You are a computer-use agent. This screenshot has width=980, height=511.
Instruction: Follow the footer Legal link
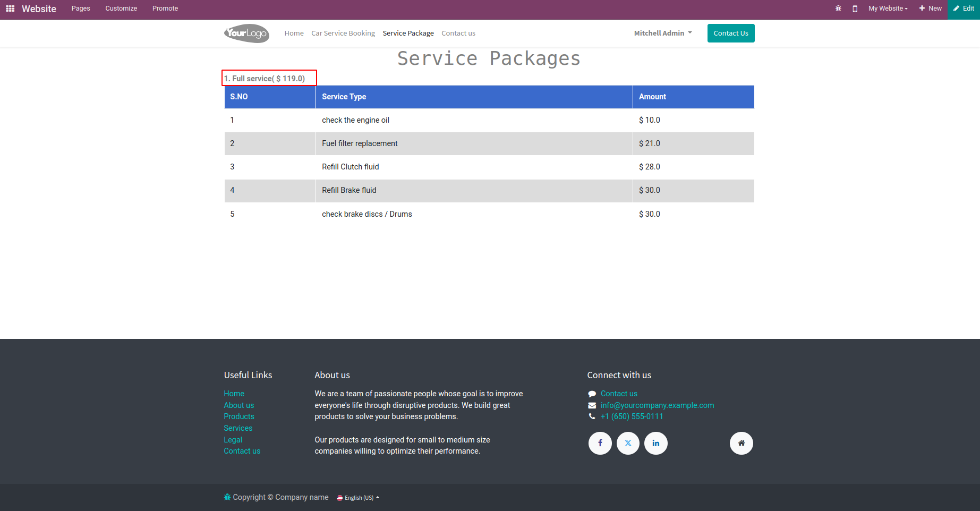pyautogui.click(x=233, y=440)
